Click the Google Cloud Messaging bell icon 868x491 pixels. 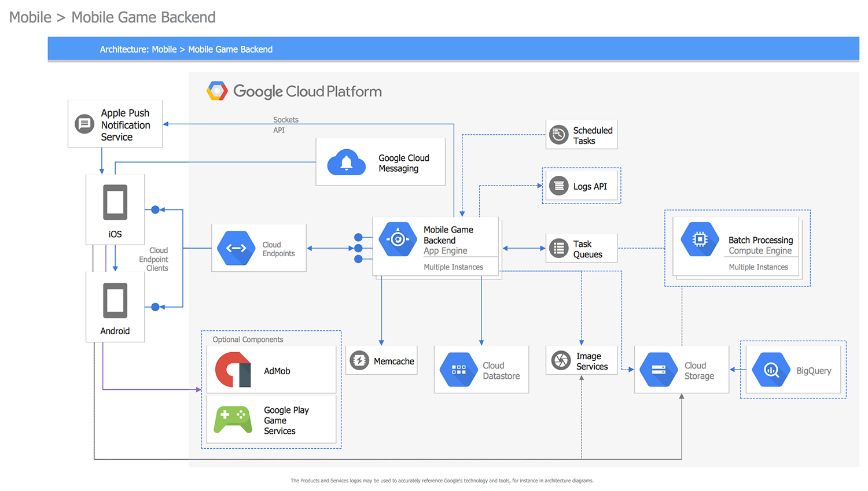pos(346,162)
